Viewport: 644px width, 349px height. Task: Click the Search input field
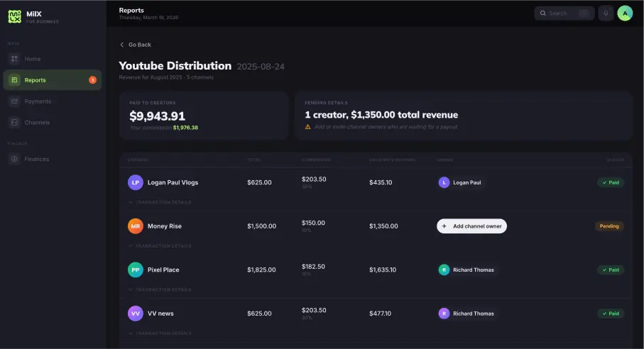point(564,13)
